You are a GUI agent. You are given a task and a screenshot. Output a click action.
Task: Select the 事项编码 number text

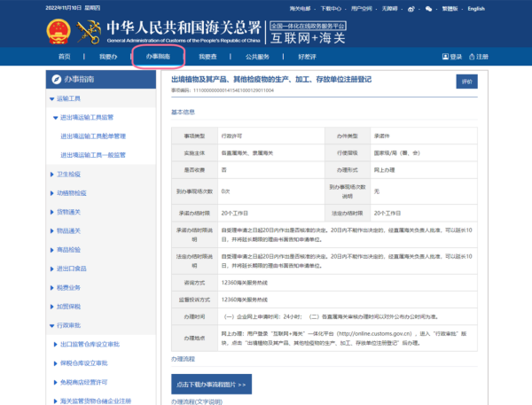(x=233, y=90)
